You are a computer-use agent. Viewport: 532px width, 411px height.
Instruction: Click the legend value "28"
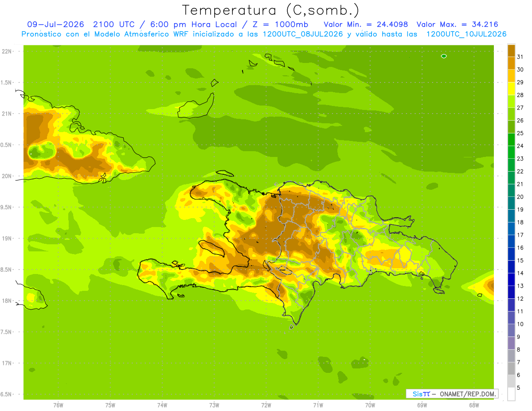click(520, 95)
